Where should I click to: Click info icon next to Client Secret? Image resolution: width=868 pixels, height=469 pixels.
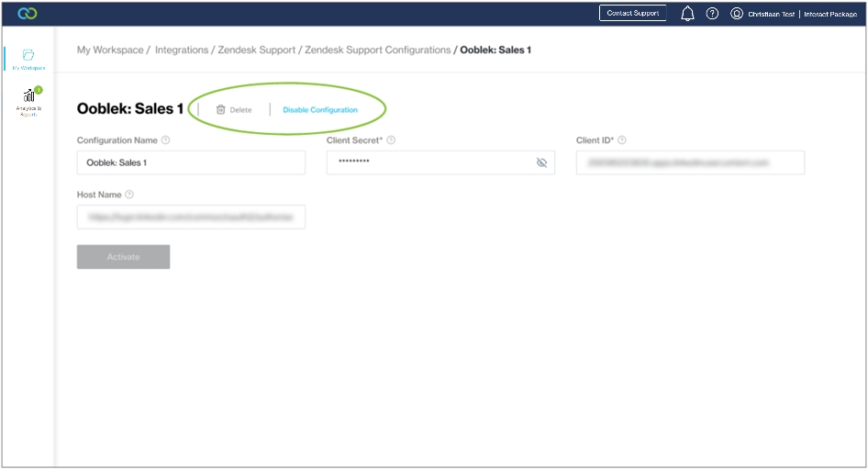click(x=391, y=140)
